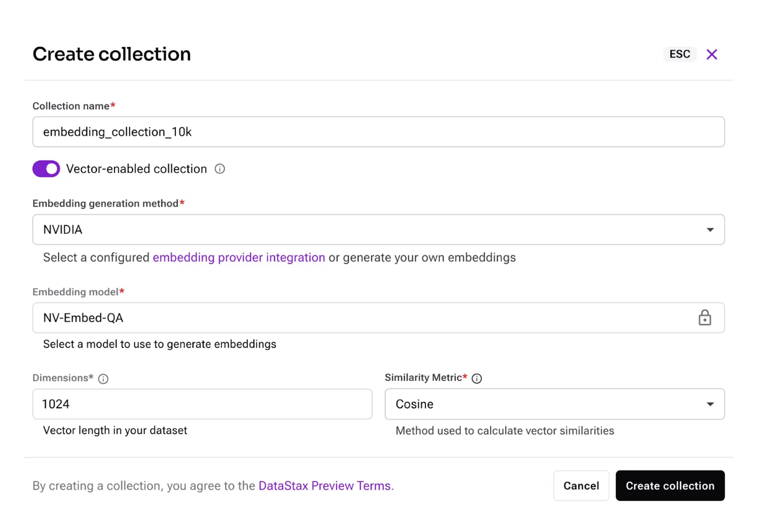
Task: Click the Cancel button
Action: click(x=581, y=486)
